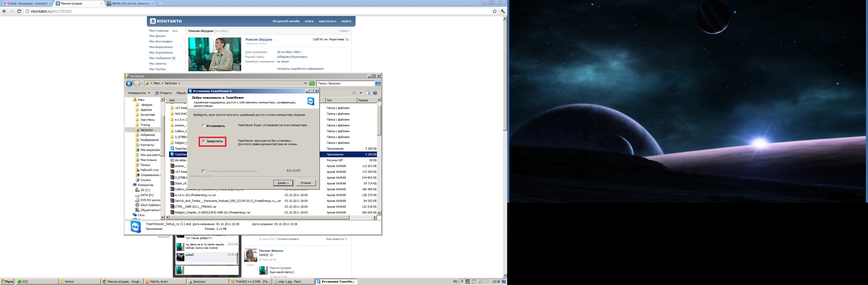
Task: Click the green refresh icon in Explorer
Action: click(312, 83)
